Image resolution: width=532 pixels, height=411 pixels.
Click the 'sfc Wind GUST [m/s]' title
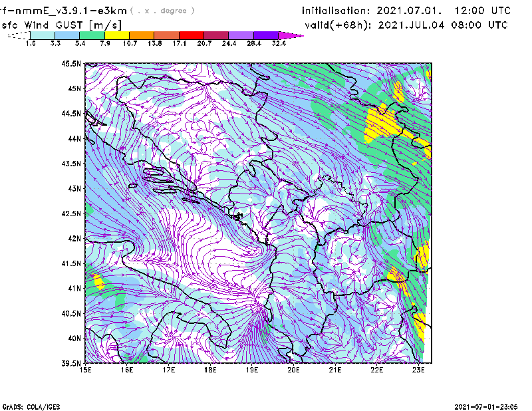click(61, 25)
